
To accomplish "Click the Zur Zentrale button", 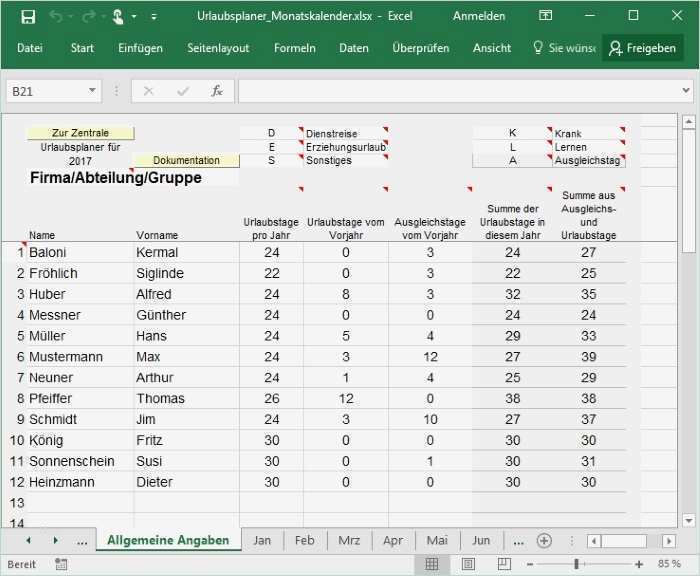I will [x=80, y=133].
